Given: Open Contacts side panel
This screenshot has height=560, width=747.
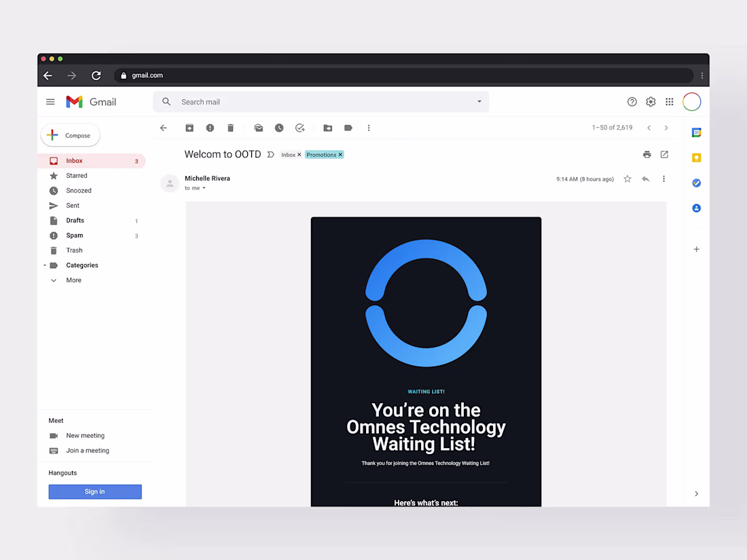Looking at the screenshot, I should (697, 208).
